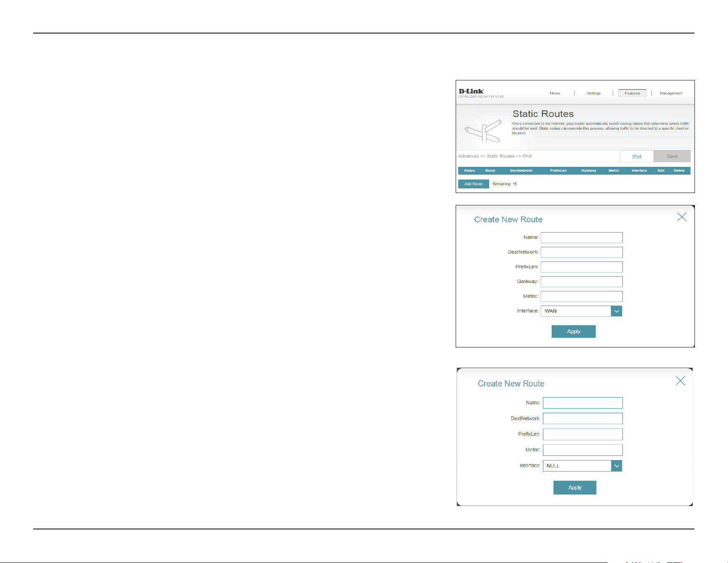
Task: Apply the route in the NULL dialog
Action: coord(575,488)
